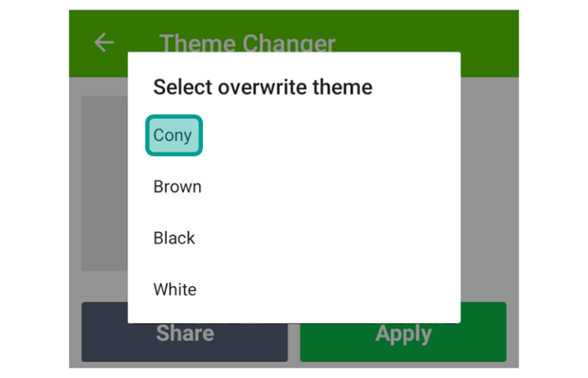Dismiss dialog via dimmed area right of it

(x=489, y=187)
